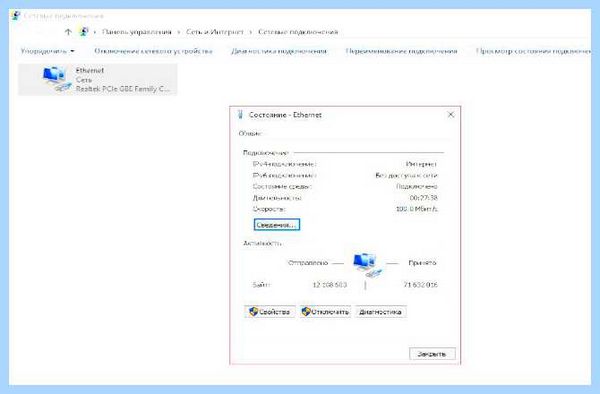Open Упорядочить dropdown menu
This screenshot has width=600, height=394.
[47, 51]
